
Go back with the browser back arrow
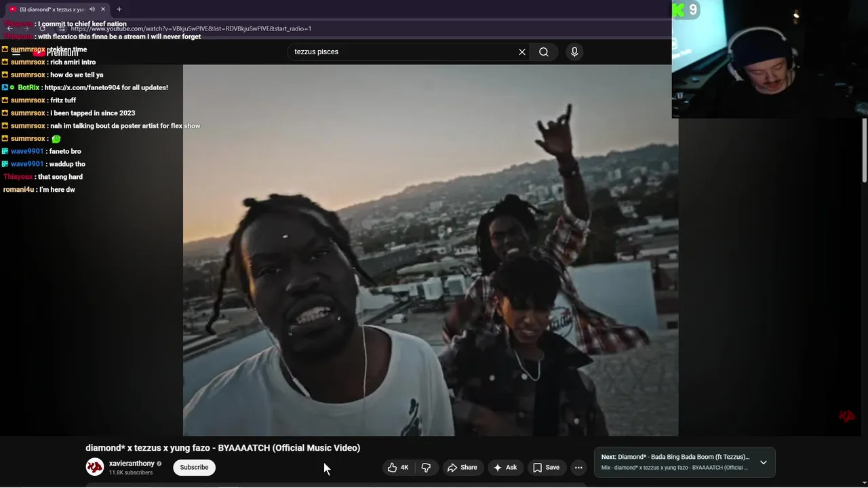click(x=10, y=28)
